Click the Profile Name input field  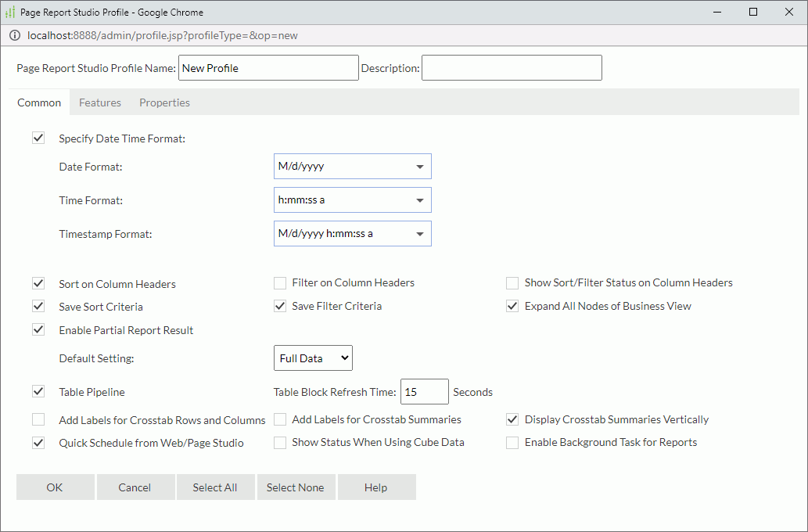pyautogui.click(x=268, y=68)
